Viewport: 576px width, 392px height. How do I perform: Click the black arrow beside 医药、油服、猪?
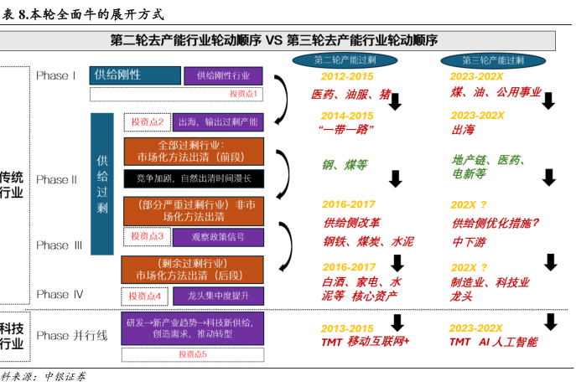(x=394, y=101)
